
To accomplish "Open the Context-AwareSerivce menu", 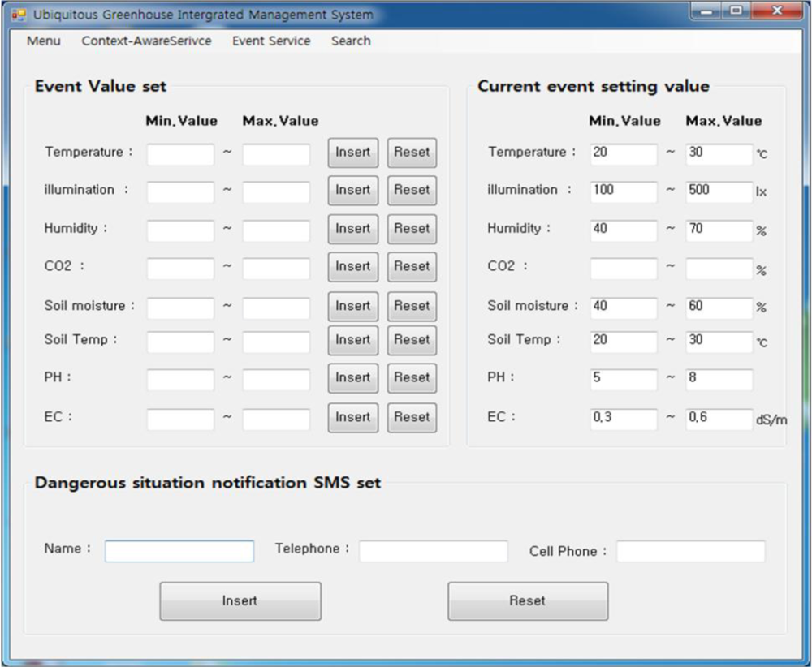I will click(x=146, y=41).
